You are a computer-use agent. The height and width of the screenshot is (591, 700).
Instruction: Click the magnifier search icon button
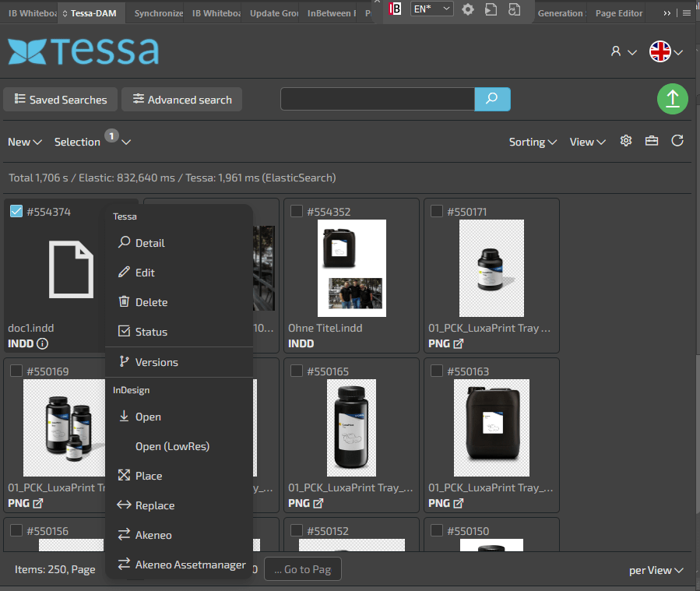492,99
